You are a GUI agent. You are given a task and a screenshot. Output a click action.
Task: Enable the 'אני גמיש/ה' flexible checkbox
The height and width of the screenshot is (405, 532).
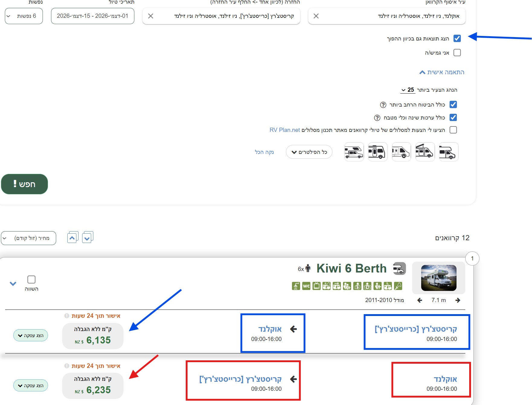457,53
